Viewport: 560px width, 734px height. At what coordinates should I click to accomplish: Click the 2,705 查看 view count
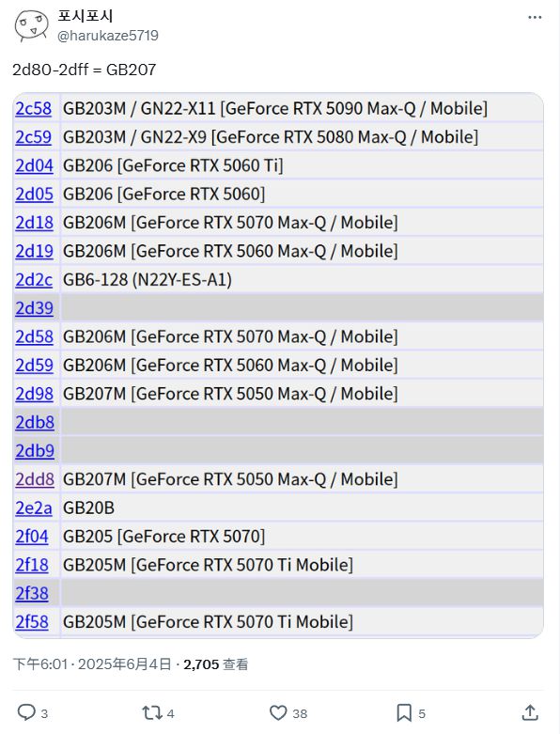click(x=216, y=664)
